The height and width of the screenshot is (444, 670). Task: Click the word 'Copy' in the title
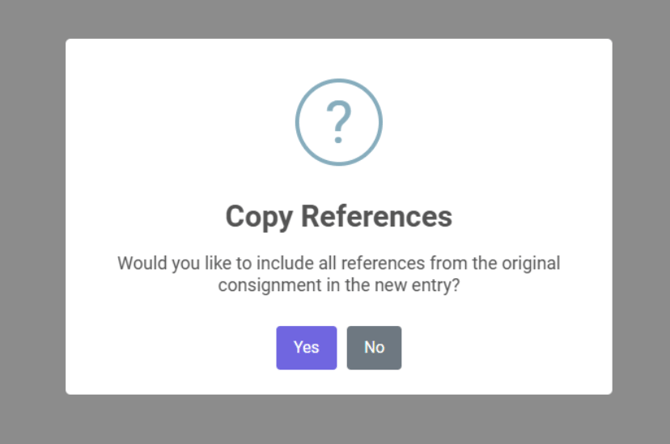tap(259, 216)
